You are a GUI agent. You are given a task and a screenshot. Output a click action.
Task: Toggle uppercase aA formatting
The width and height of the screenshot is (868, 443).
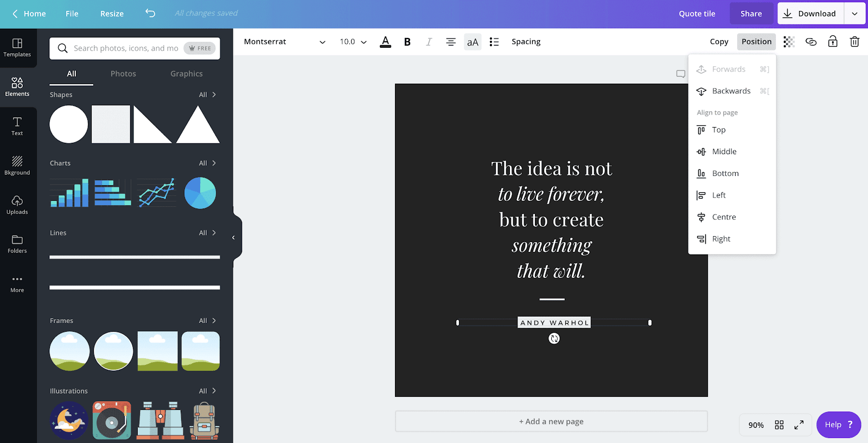pos(473,42)
